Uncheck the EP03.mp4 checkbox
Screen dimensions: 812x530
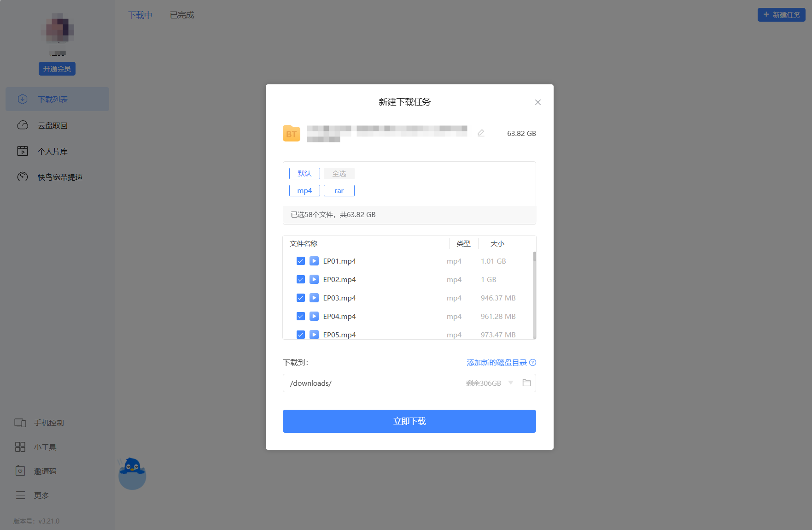click(301, 298)
